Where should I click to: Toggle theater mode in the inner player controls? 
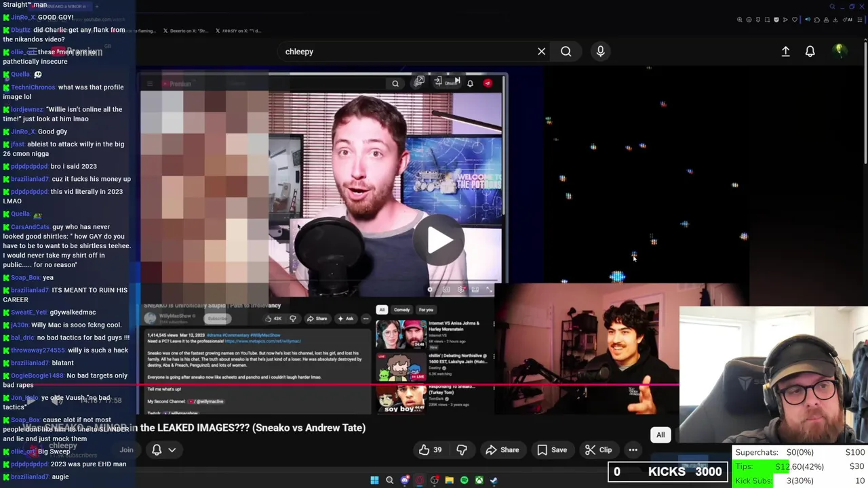(x=475, y=289)
